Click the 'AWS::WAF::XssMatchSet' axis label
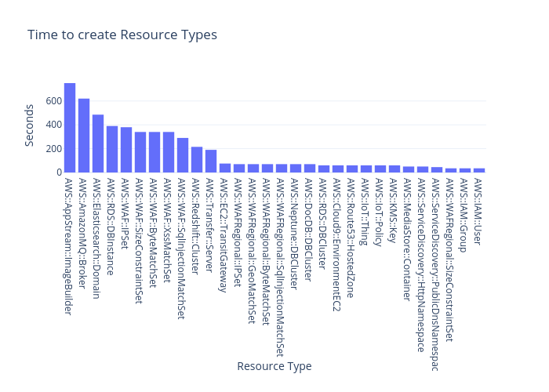Image resolution: width=549 pixels, height=392 pixels. pos(167,230)
